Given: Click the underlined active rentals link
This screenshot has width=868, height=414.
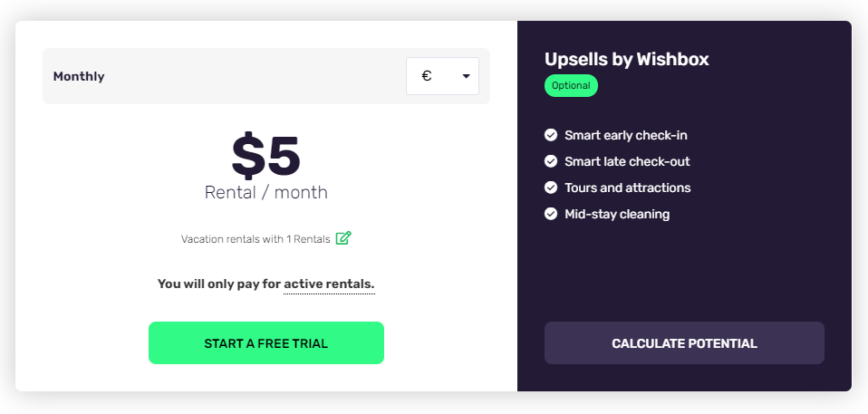Looking at the screenshot, I should coord(329,284).
